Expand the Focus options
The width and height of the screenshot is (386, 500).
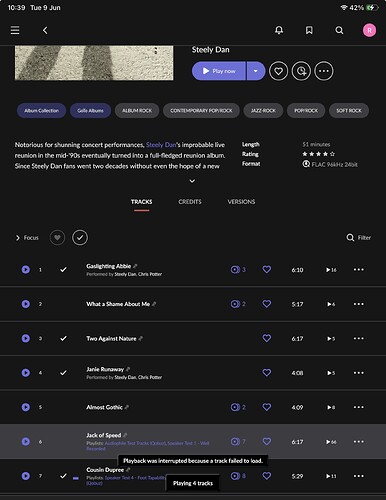pyautogui.click(x=27, y=238)
